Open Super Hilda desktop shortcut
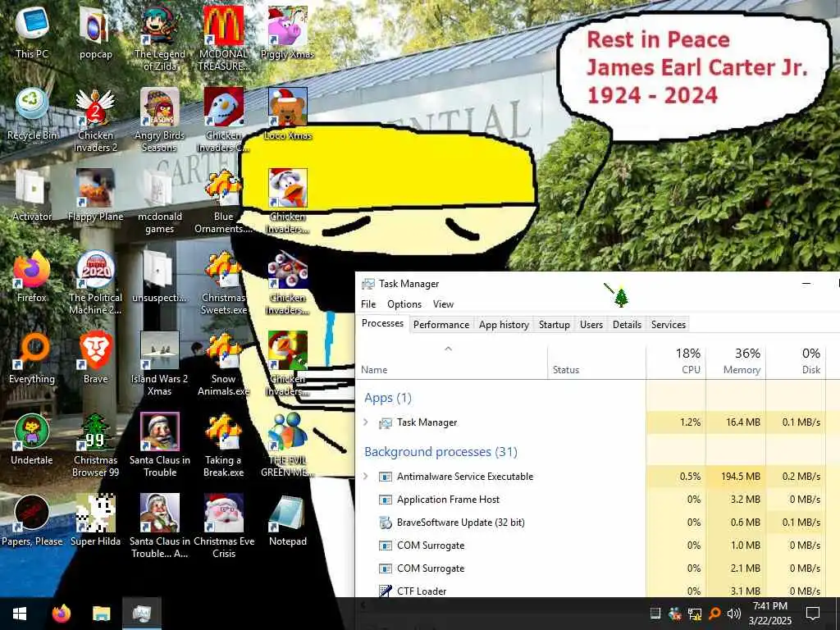This screenshot has width=840, height=630. pyautogui.click(x=95, y=519)
